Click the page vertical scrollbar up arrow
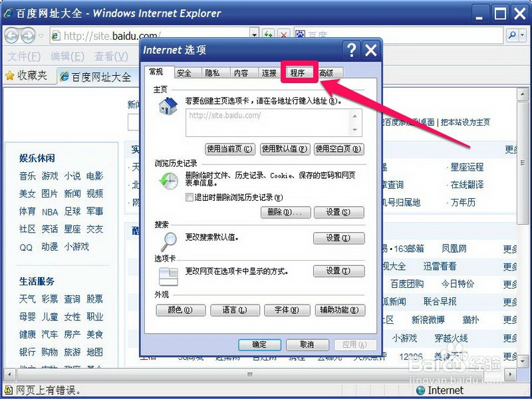532x399 pixels. (523, 94)
